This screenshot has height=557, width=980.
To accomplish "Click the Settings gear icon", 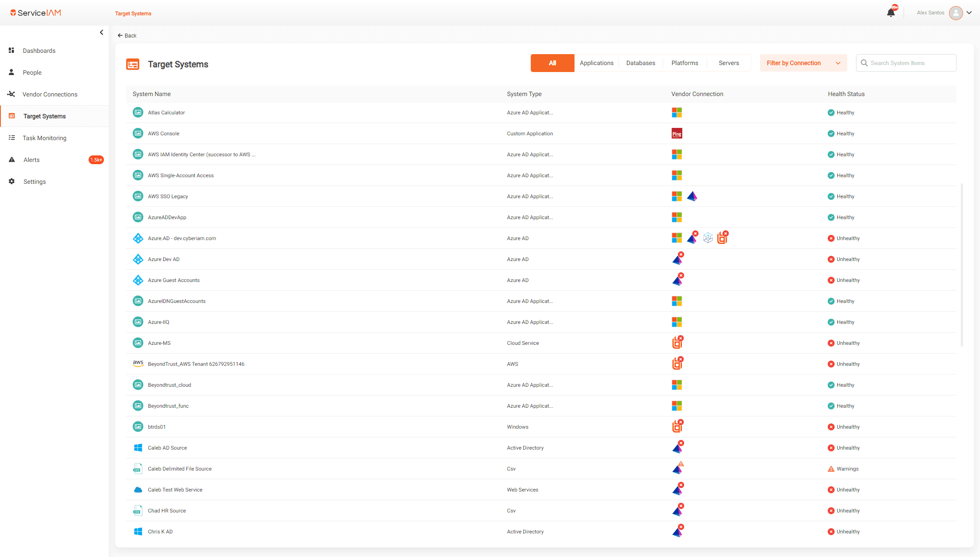I will [x=11, y=181].
